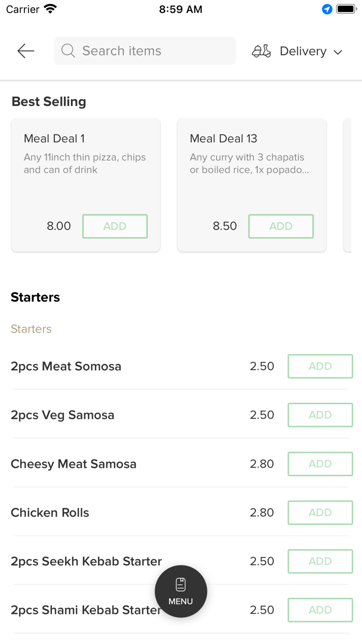Add Chicken Rolls to order
The image size is (362, 644).
tap(320, 513)
